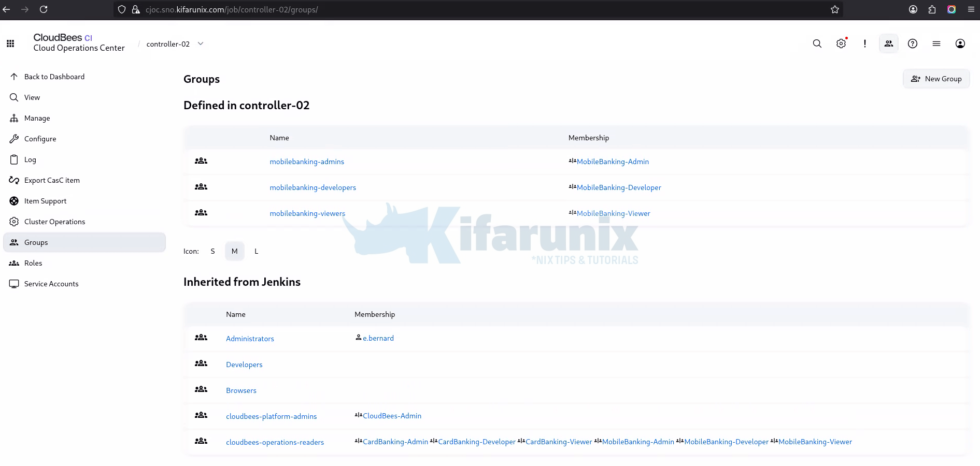
Task: Open MobileBanking-Viewer membership in cloudbees-operations-readers row
Action: click(x=815, y=442)
